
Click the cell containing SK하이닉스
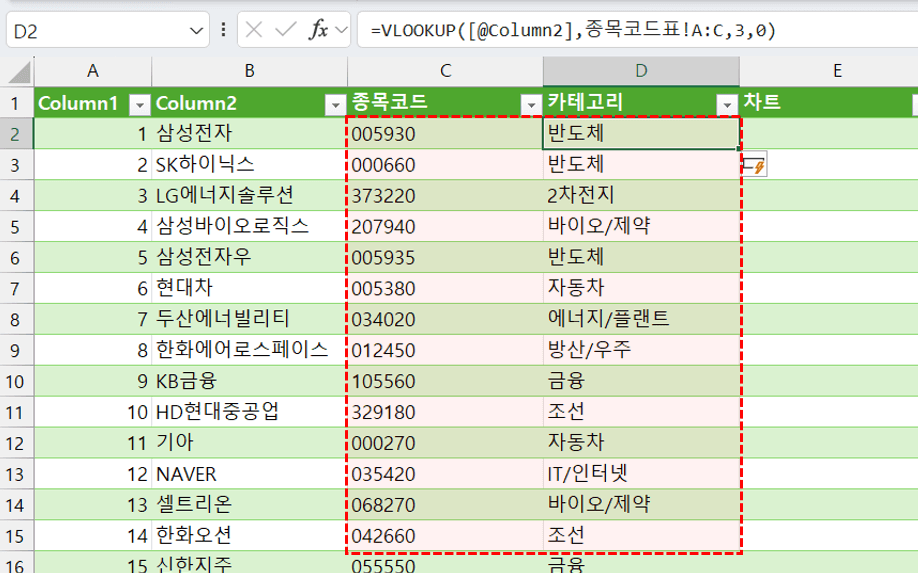click(x=249, y=164)
